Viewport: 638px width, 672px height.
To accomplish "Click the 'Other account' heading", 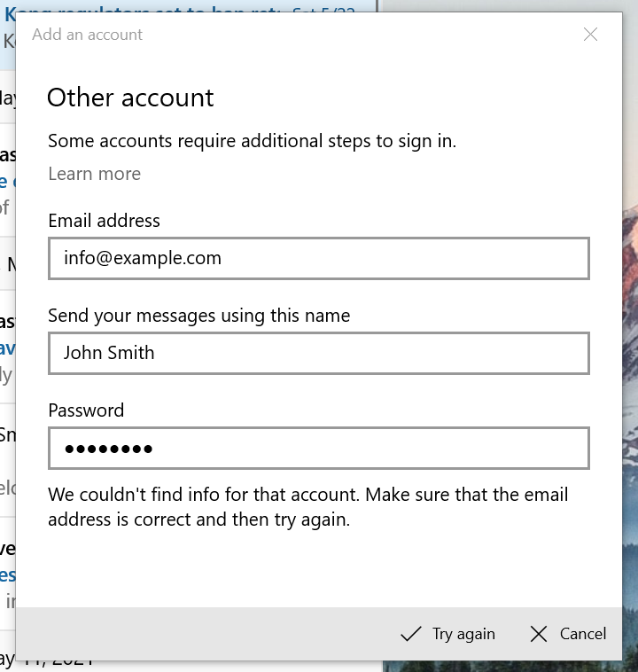I will coord(130,98).
